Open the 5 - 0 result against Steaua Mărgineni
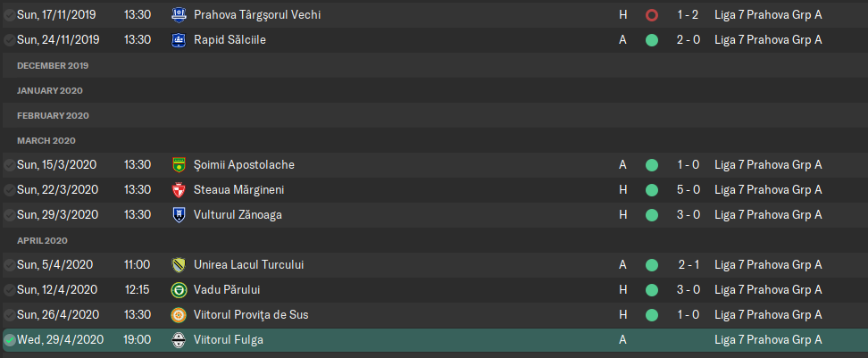 [x=689, y=190]
